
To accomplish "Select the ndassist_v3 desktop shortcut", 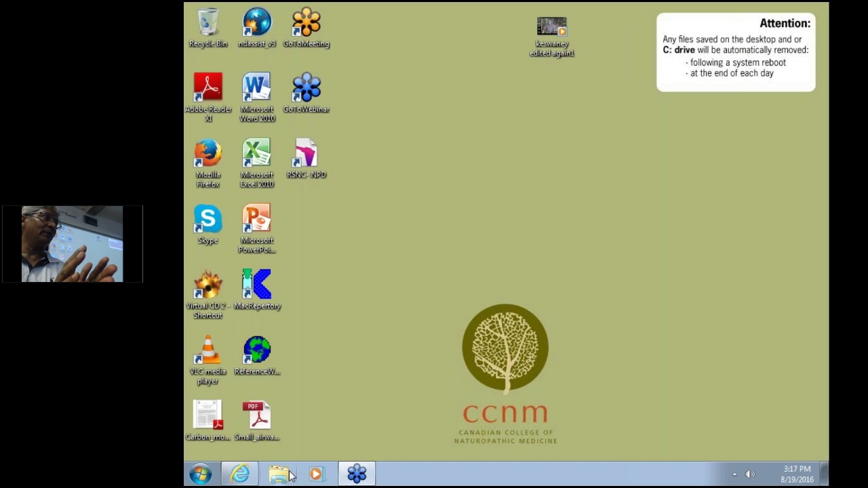I will pyautogui.click(x=257, y=28).
